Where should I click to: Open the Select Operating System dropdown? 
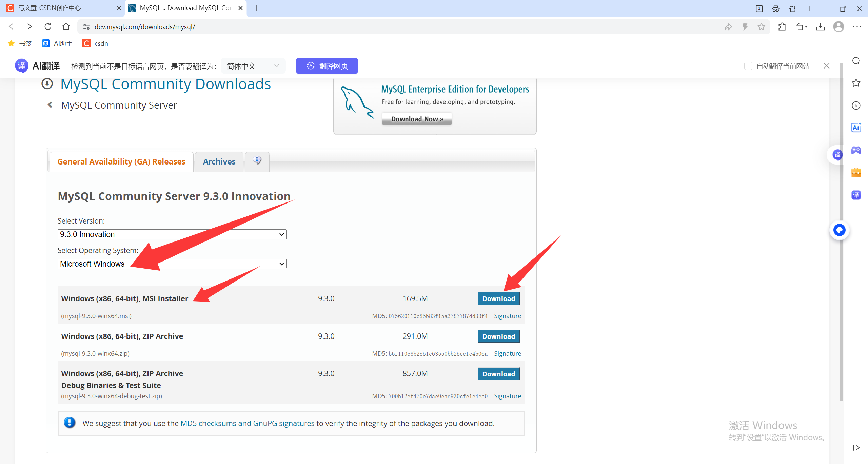tap(172, 264)
